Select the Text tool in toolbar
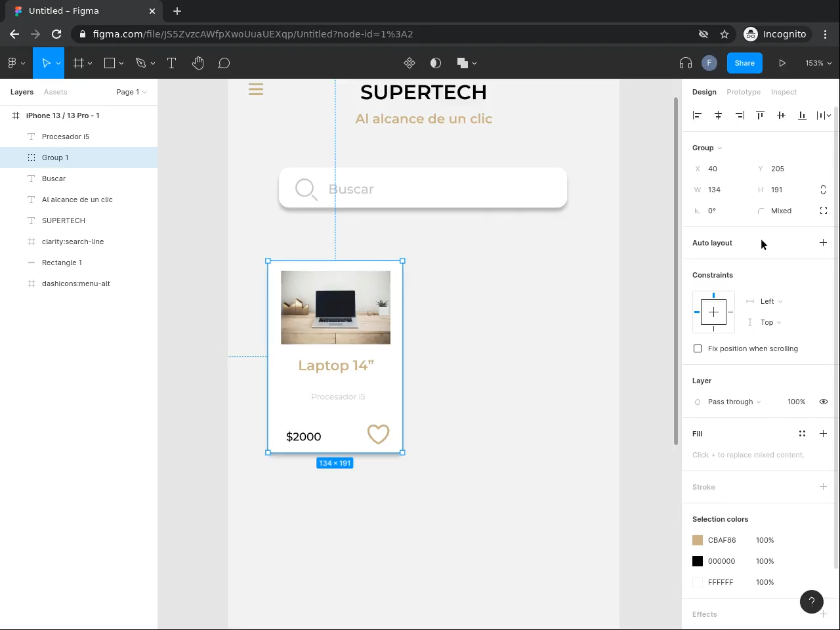The width and height of the screenshot is (840, 630). (172, 63)
